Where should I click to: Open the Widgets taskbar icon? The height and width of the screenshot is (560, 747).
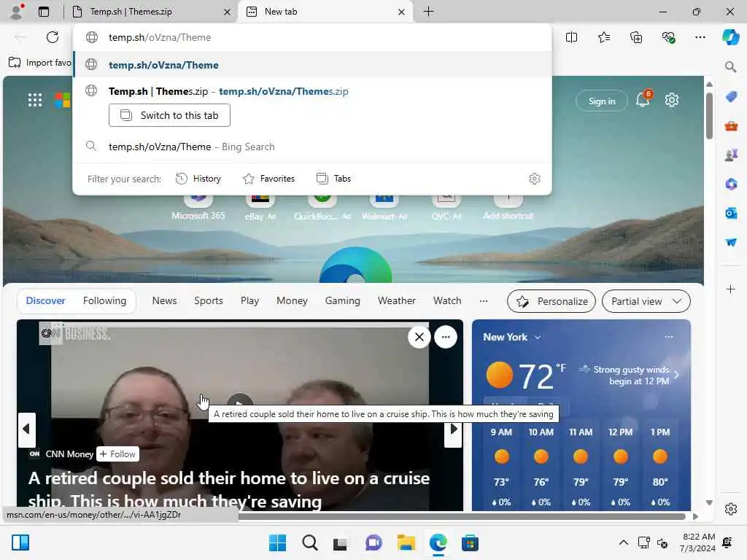[20, 542]
